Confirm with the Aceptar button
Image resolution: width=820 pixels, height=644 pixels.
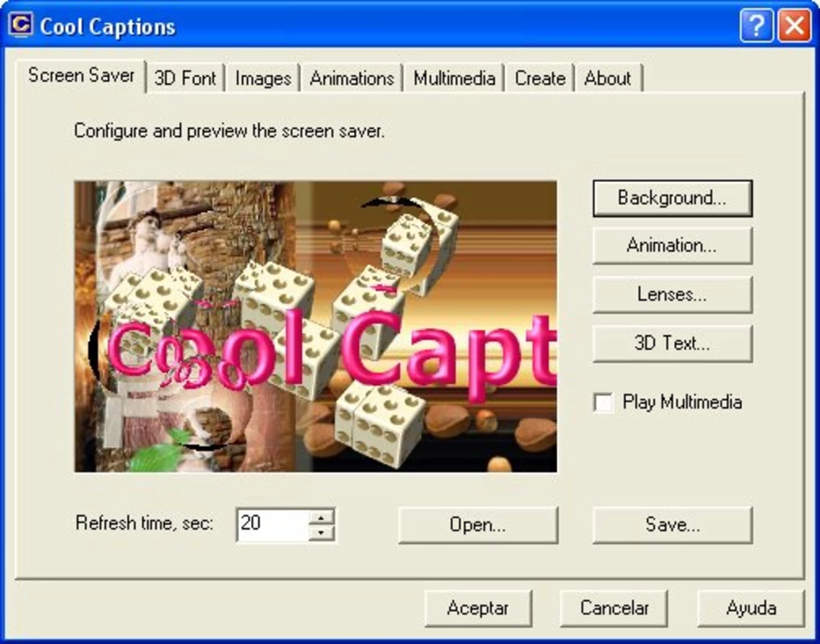tap(478, 609)
